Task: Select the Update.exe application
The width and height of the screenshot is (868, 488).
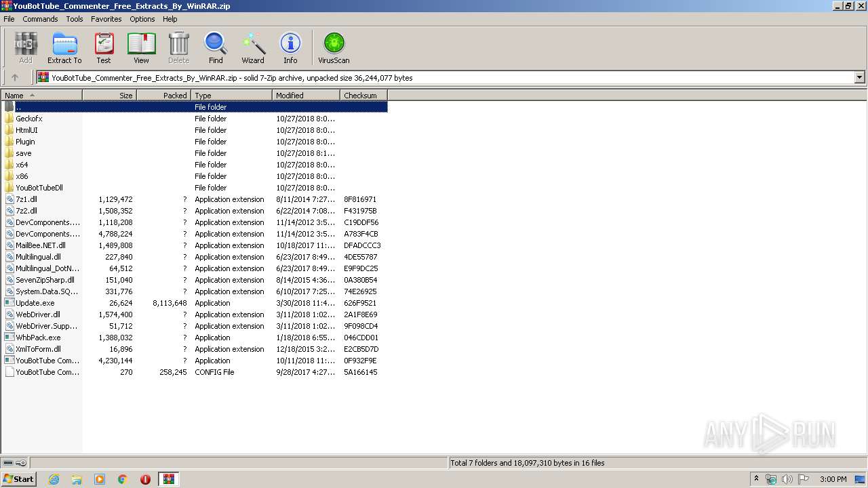Action: tap(195, 303)
